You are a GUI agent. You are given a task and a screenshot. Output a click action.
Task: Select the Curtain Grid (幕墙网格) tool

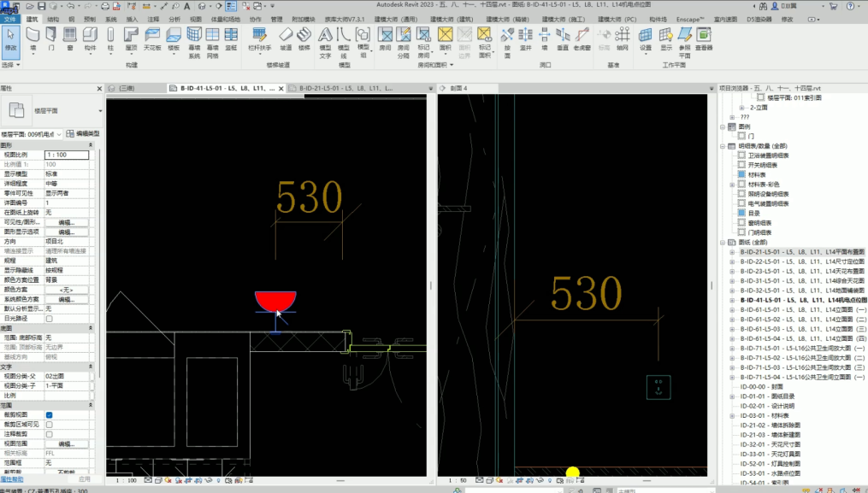[x=213, y=39]
